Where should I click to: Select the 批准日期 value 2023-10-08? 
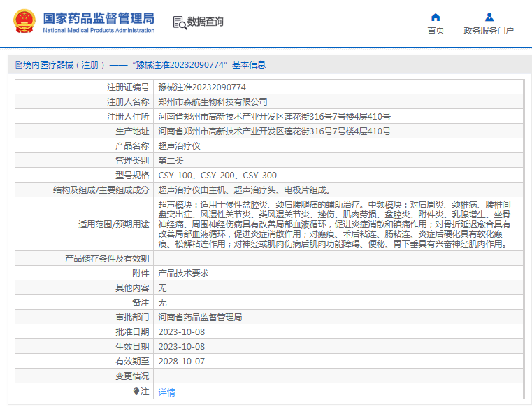point(182,332)
